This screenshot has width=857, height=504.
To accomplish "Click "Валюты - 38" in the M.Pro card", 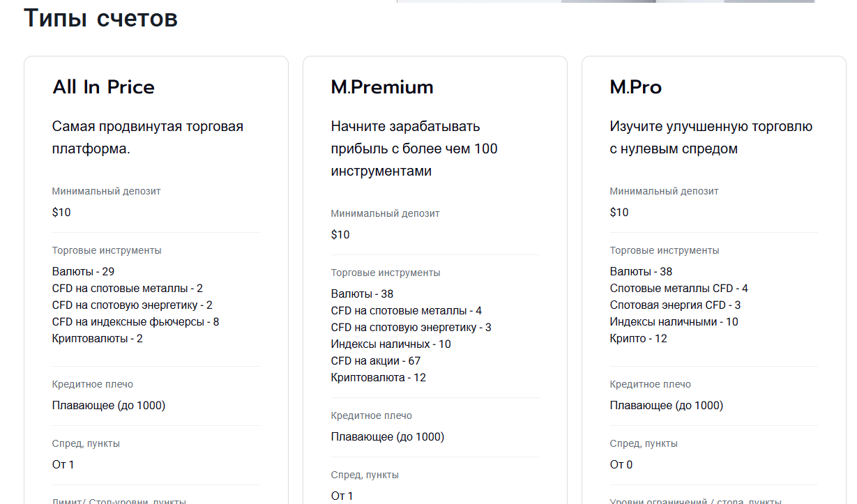I will [x=642, y=271].
